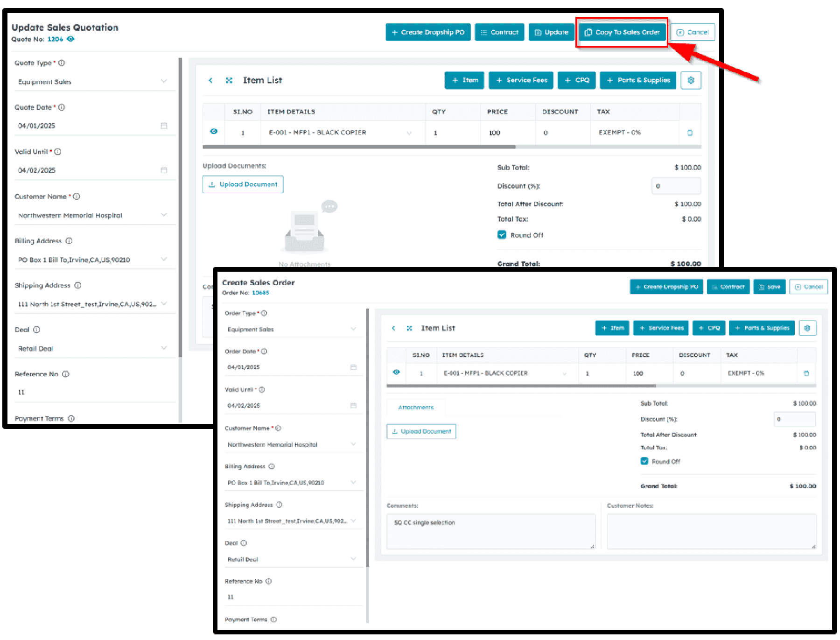
Task: Click the Comments text area in sales order
Action: pos(490,532)
